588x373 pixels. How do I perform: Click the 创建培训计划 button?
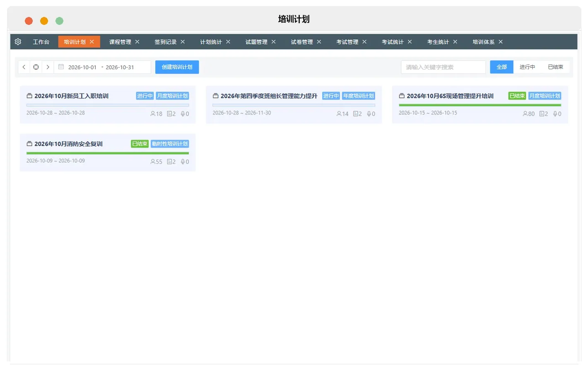pyautogui.click(x=177, y=67)
